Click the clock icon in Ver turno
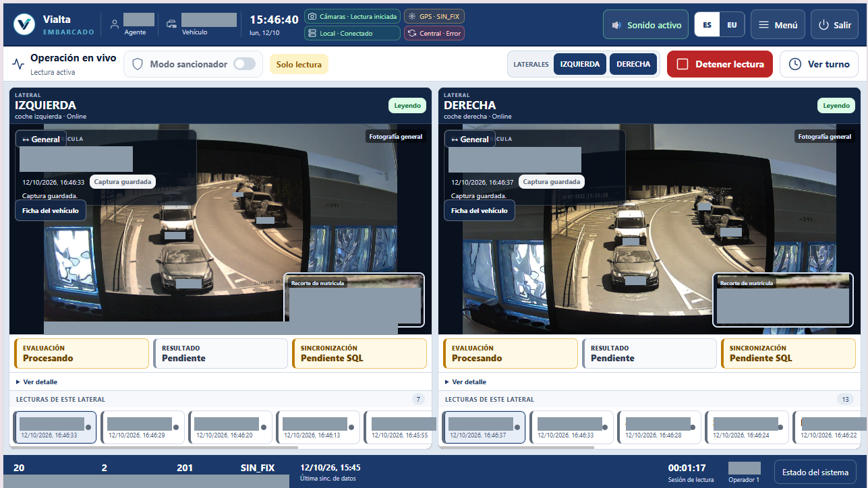Image resolution: width=868 pixels, height=488 pixels. [795, 64]
